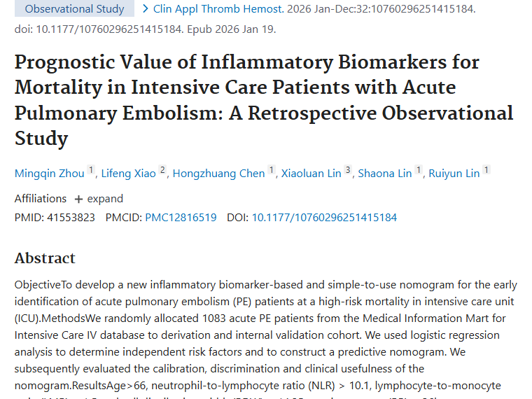Click affiliation superscript 1 after Hongzhuang Chen
Screen dimensions: 532x399
pos(272,171)
